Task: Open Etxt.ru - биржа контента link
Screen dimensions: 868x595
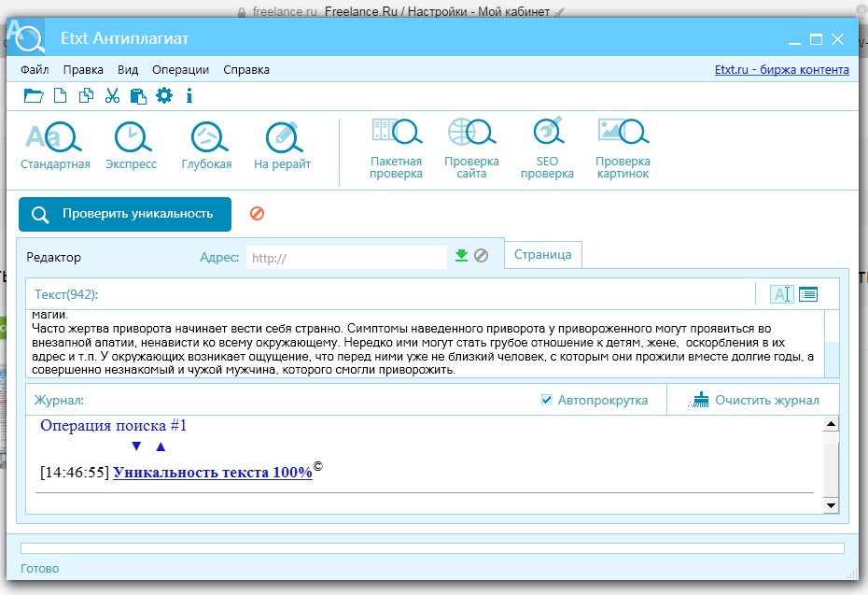Action: pyautogui.click(x=781, y=70)
